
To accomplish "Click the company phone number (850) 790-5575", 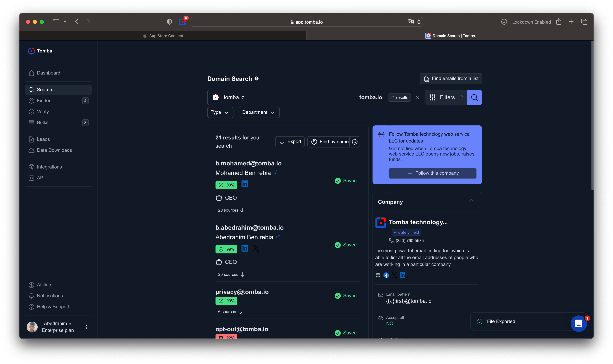I will 409,241.
